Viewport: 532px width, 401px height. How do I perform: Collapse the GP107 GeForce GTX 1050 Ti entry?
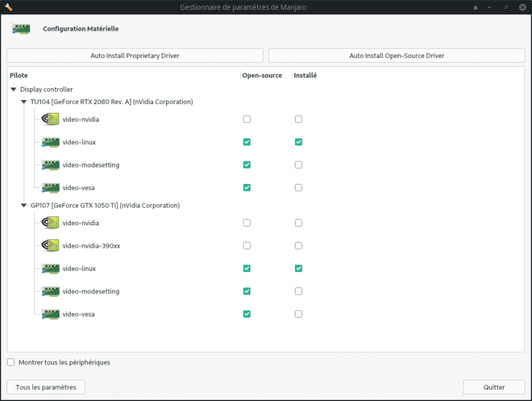(x=24, y=205)
